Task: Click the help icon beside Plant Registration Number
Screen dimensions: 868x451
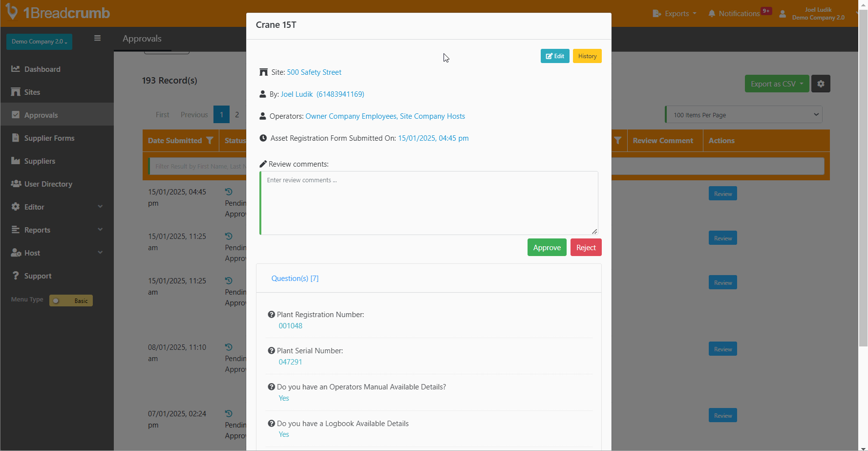Action: coord(271,315)
